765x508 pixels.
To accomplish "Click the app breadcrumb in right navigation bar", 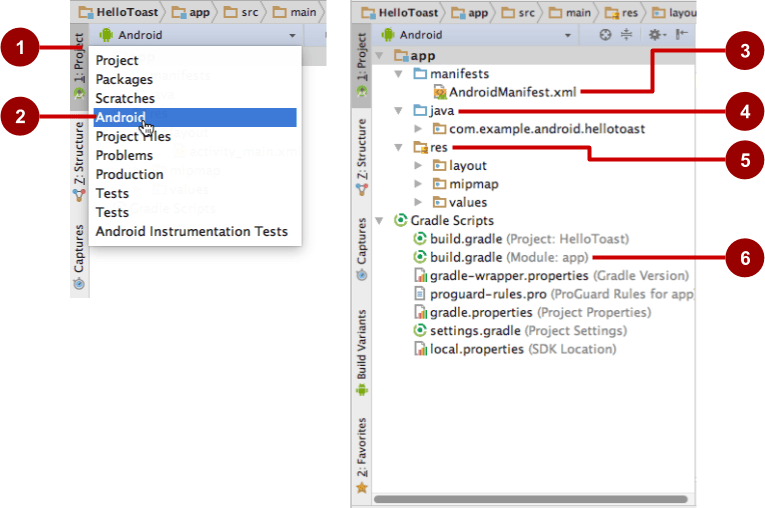I will [469, 13].
